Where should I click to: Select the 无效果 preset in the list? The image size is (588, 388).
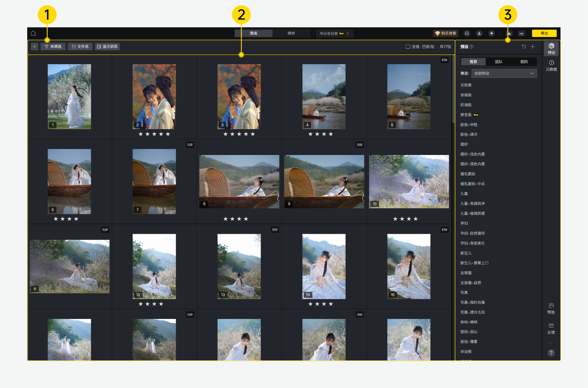(466, 85)
